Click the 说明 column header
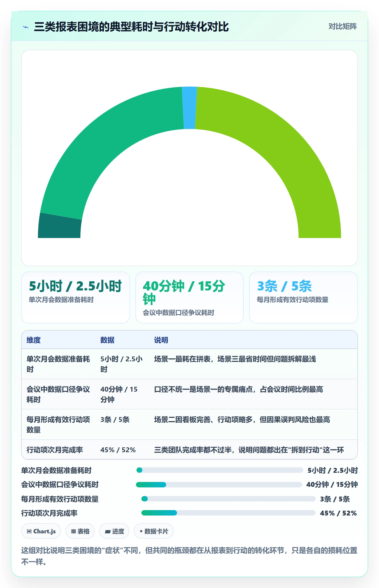The image size is (379, 588). click(161, 340)
